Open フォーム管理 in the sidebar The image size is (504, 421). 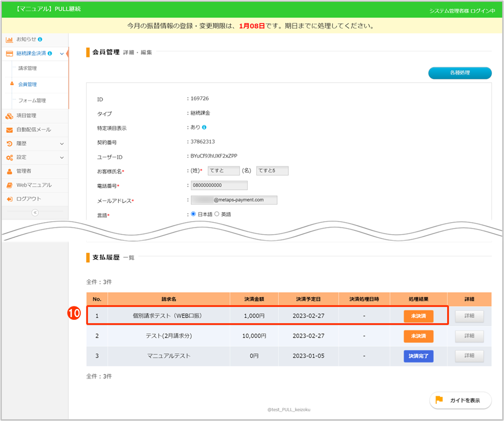(32, 101)
